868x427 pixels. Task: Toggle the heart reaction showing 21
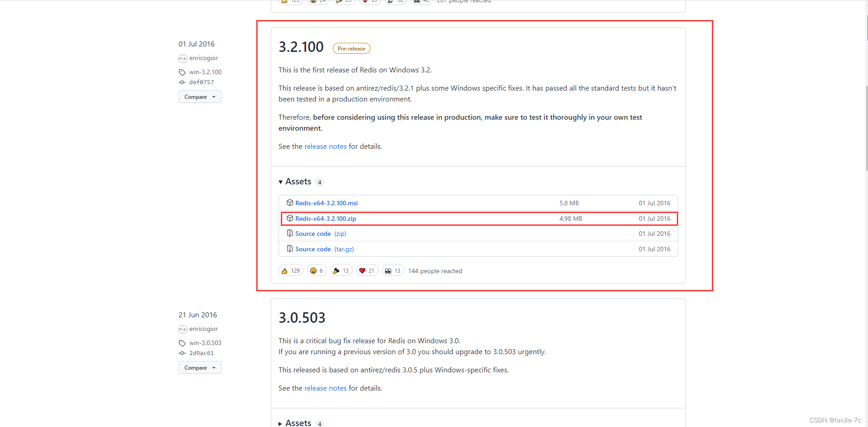pyautogui.click(x=367, y=271)
